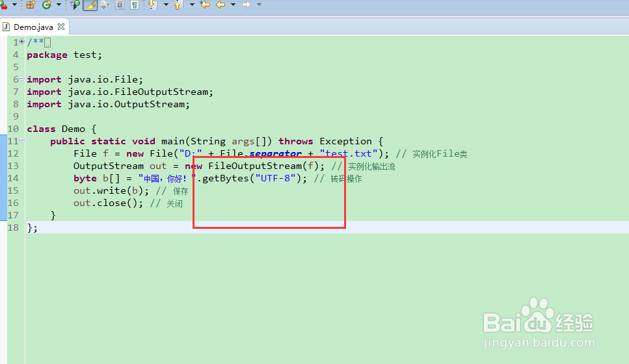
Task: Click the string "test.txt" on line 12
Action: tap(349, 153)
